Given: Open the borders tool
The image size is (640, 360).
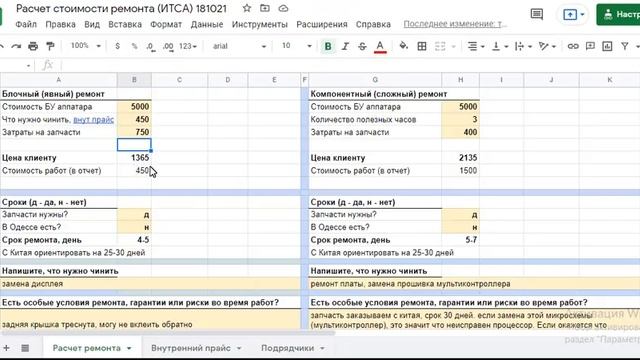Looking at the screenshot, I should tap(422, 46).
